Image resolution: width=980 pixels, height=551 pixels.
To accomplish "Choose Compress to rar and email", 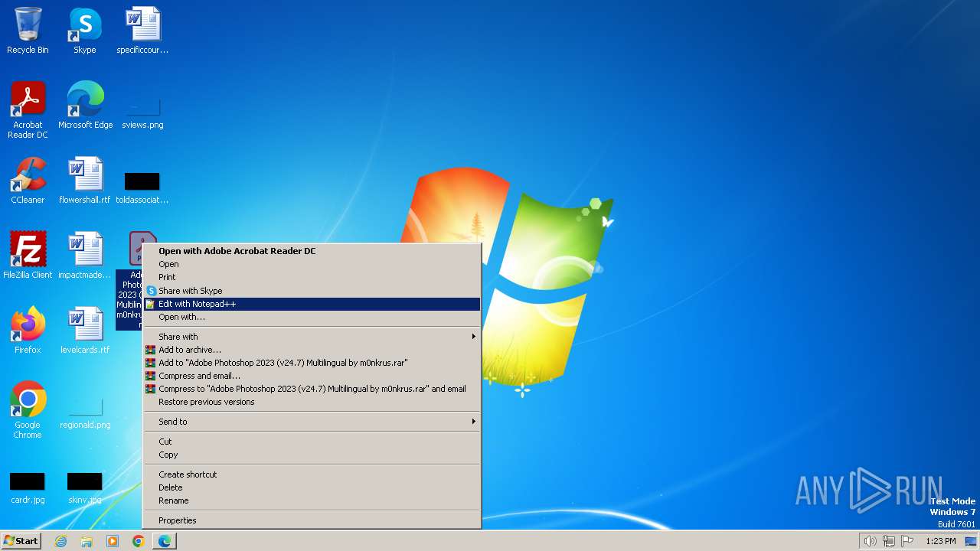I will point(312,389).
